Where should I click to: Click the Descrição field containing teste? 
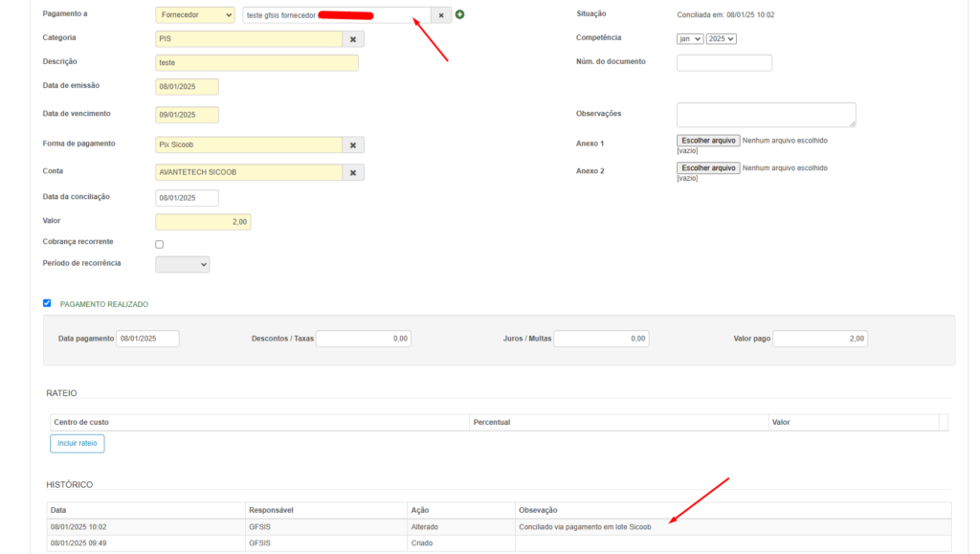pos(256,63)
